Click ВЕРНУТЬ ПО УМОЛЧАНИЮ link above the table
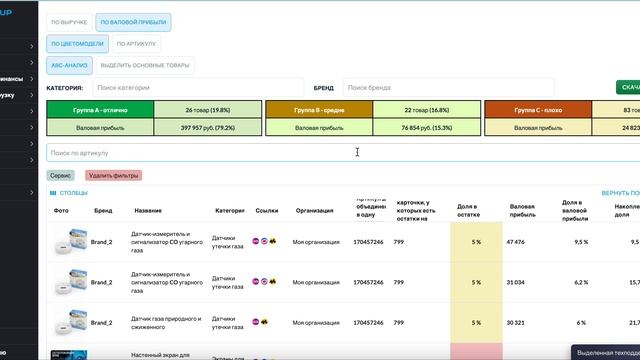The width and height of the screenshot is (640, 360). pos(620,193)
